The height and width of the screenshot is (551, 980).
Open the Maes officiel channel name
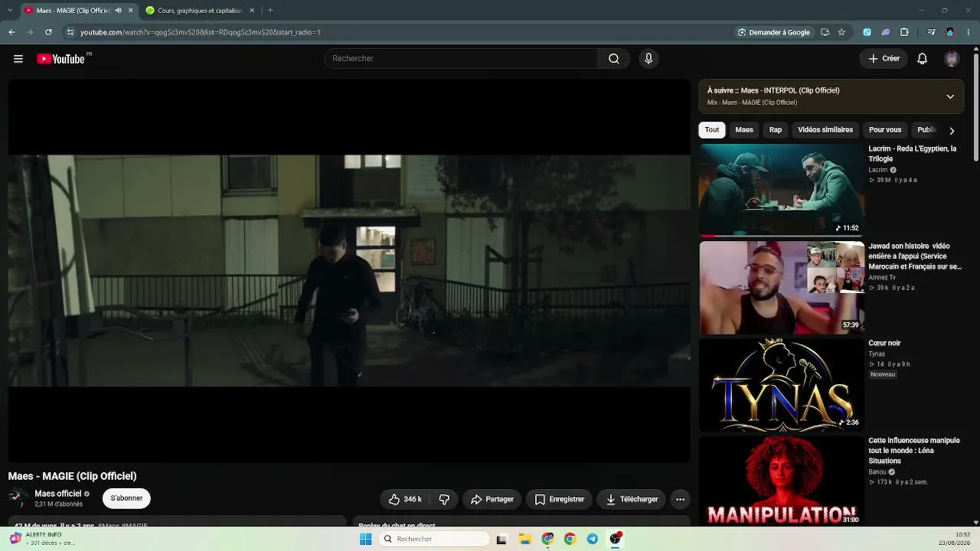(58, 494)
